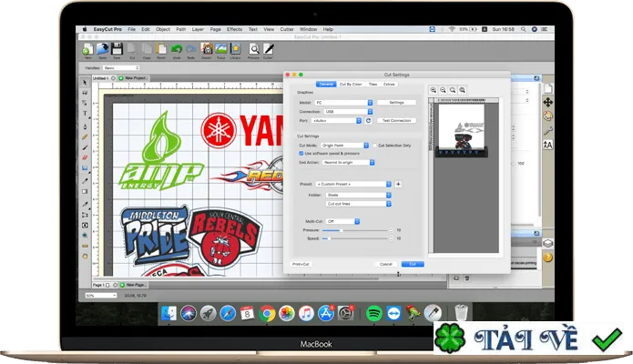Image resolution: width=633 pixels, height=364 pixels.
Task: Open the 50% zoom level dropdown
Action: click(x=101, y=296)
